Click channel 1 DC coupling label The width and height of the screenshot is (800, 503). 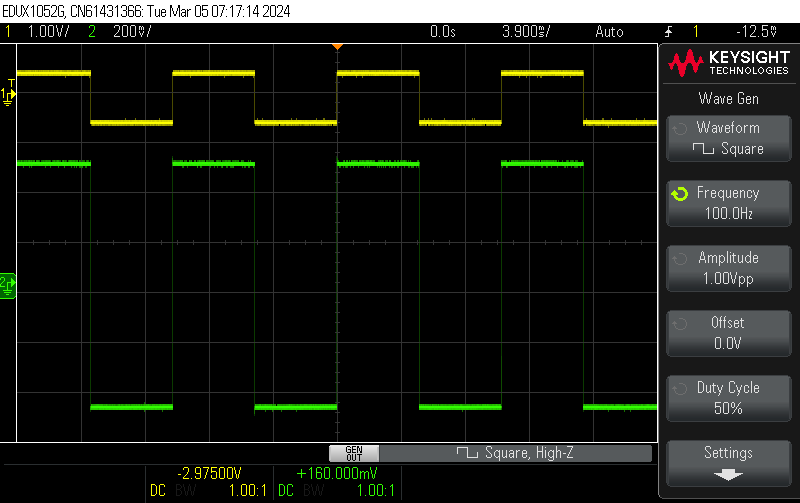coord(158,491)
